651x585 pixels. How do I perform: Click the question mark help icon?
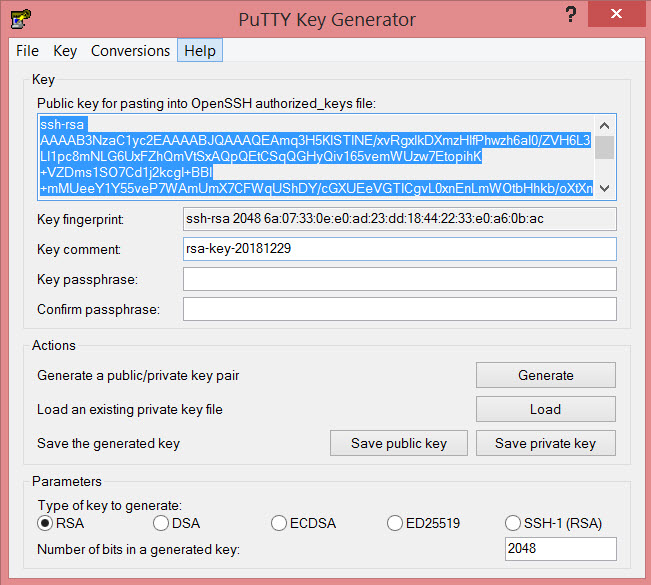[571, 15]
